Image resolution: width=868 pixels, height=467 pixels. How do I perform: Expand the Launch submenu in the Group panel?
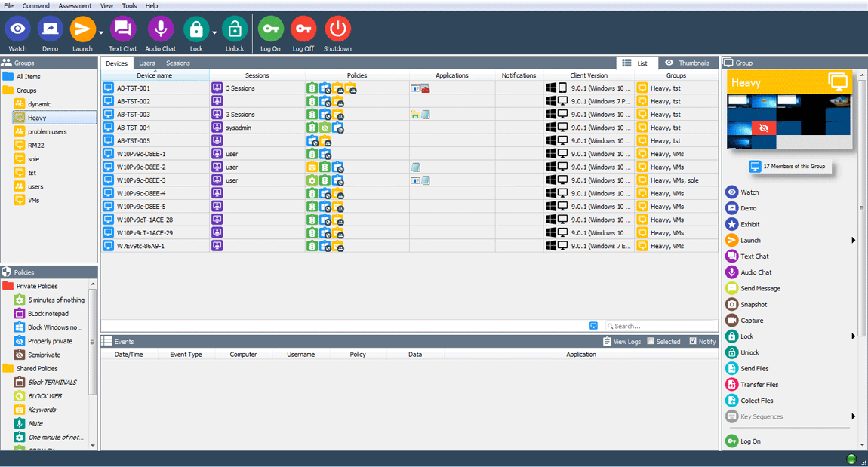coord(853,240)
